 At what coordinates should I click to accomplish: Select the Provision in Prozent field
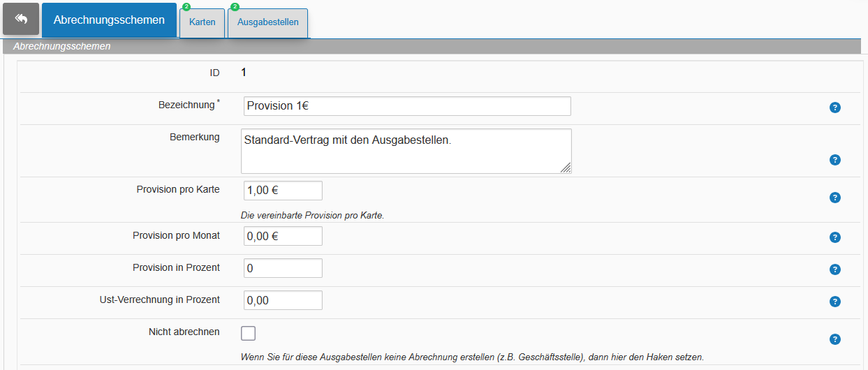tap(283, 268)
